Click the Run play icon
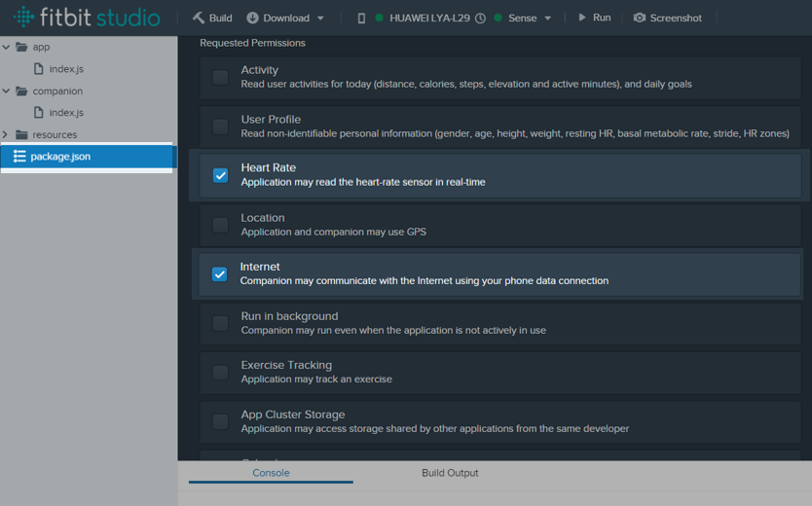 tap(582, 18)
